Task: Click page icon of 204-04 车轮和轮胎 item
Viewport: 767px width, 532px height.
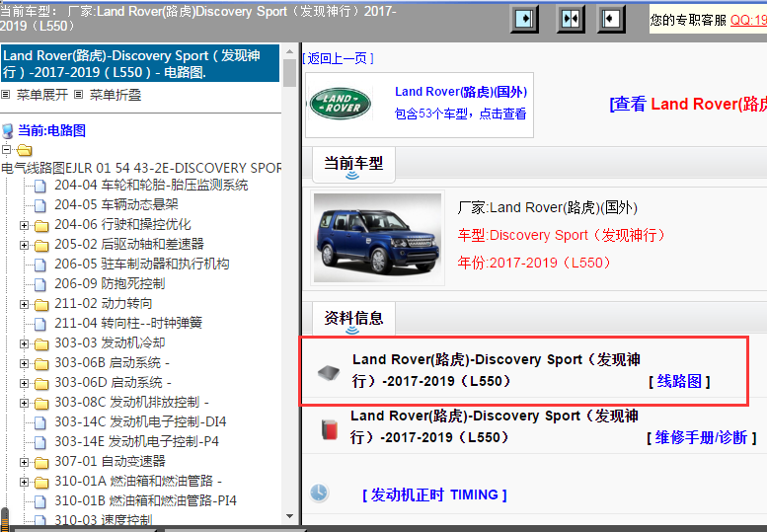Action: (x=40, y=186)
